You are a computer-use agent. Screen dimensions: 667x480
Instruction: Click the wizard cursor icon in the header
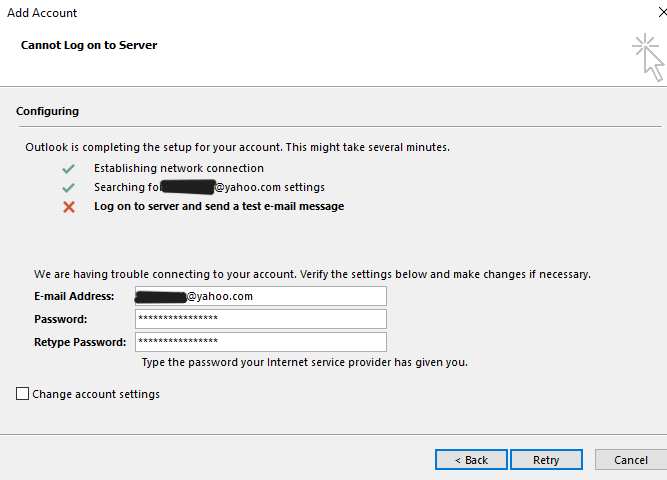pos(648,57)
